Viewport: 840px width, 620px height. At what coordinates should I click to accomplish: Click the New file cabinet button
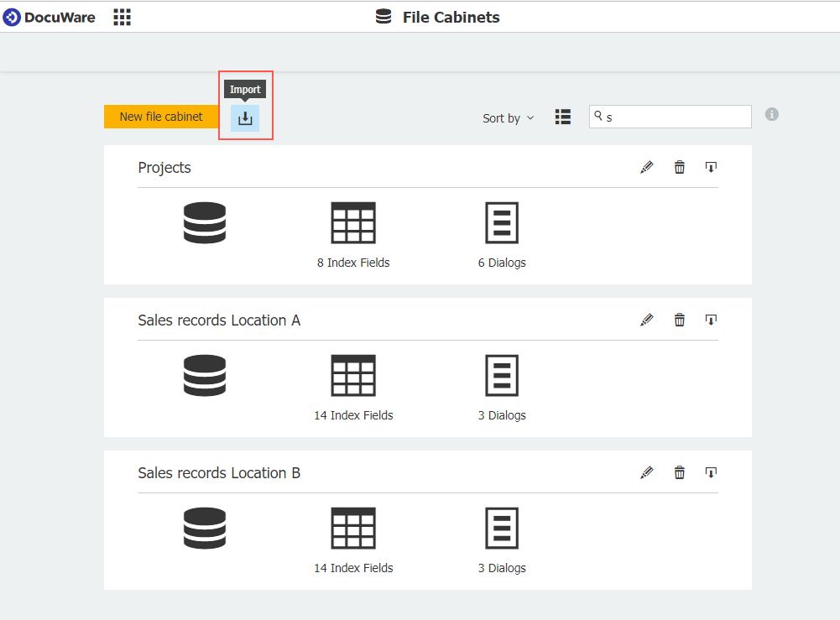click(161, 117)
